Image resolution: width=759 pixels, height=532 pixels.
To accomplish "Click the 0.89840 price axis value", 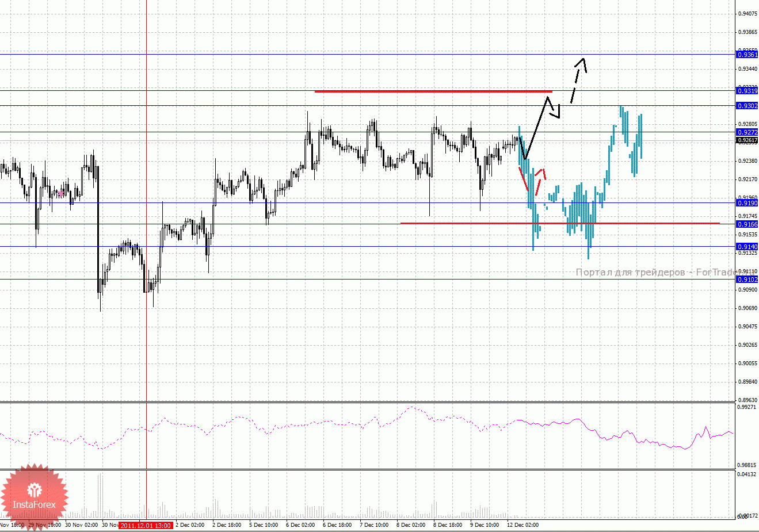I will pos(747,382).
